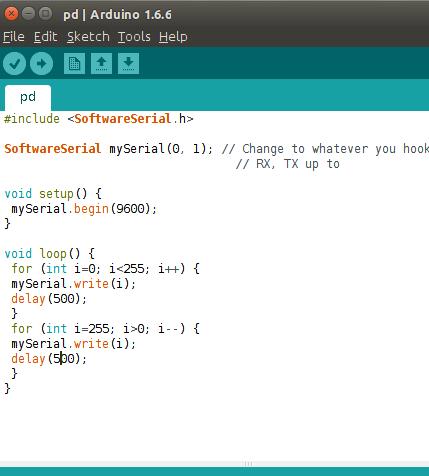Save sketch with the down-arrow icon

click(128, 63)
